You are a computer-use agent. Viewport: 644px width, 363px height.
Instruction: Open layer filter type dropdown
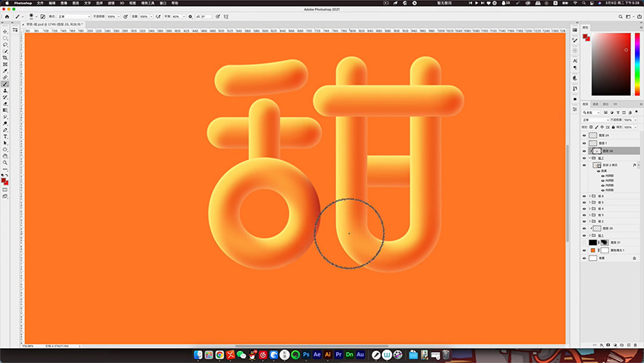[591, 113]
